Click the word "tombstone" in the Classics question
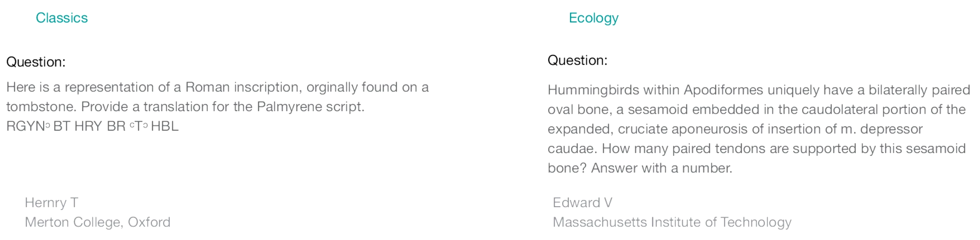Image resolution: width=980 pixels, height=240 pixels. coord(41,106)
